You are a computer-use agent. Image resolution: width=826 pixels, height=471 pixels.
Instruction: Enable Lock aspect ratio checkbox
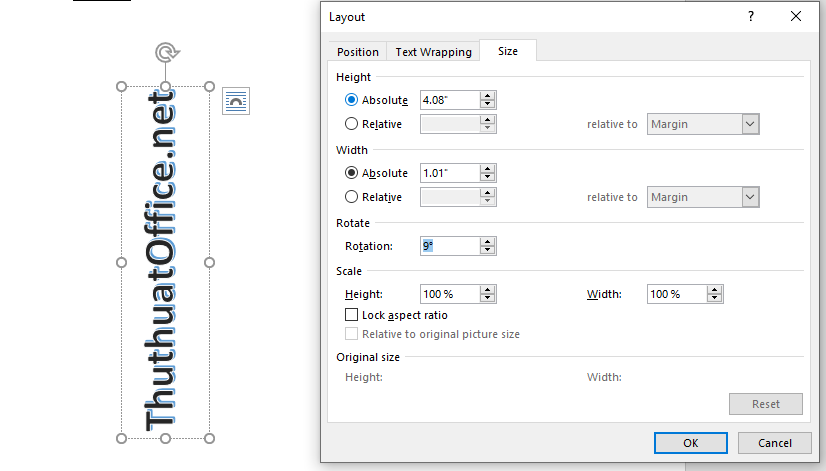click(x=351, y=315)
